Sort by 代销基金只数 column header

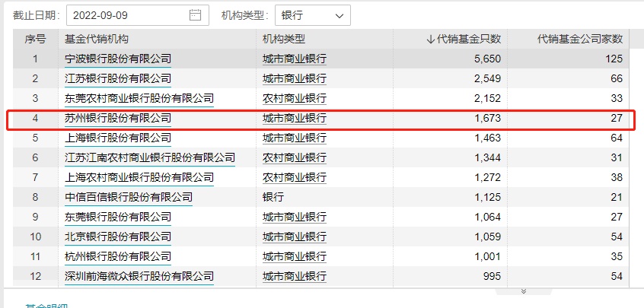click(464, 39)
